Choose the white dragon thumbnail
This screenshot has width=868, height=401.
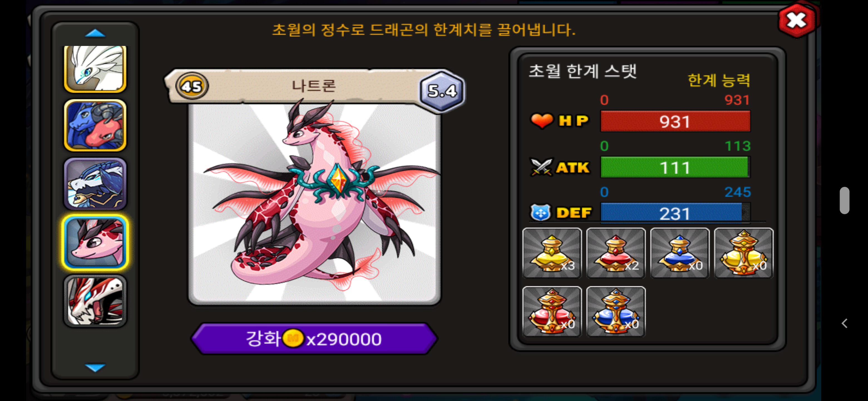coord(95,69)
